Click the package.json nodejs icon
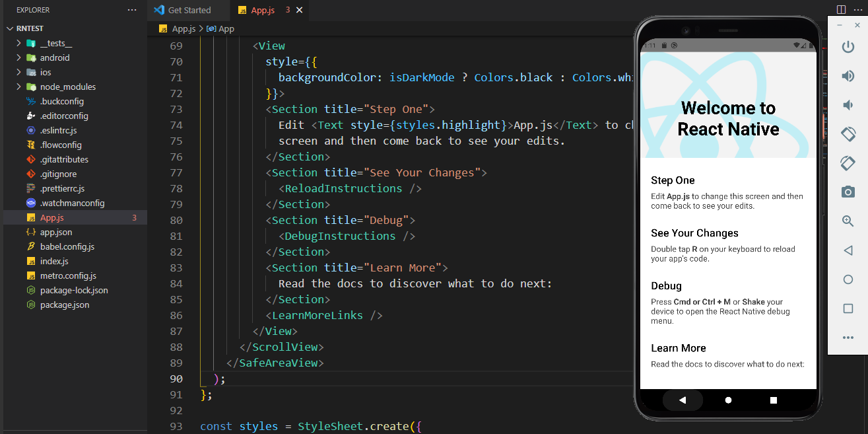Image resolution: width=868 pixels, height=434 pixels. tap(31, 305)
